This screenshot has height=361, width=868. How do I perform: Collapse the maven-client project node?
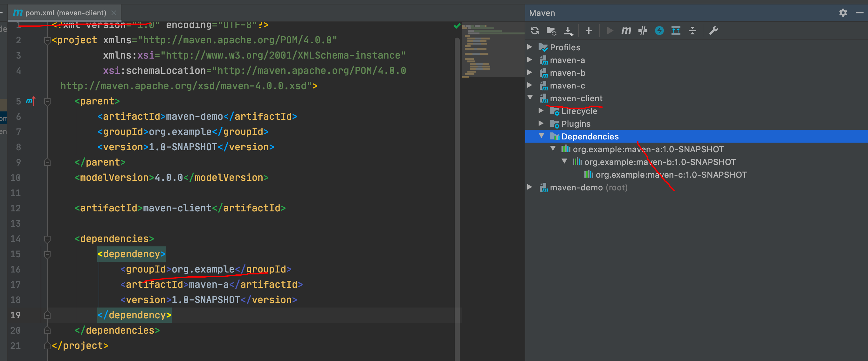[530, 98]
